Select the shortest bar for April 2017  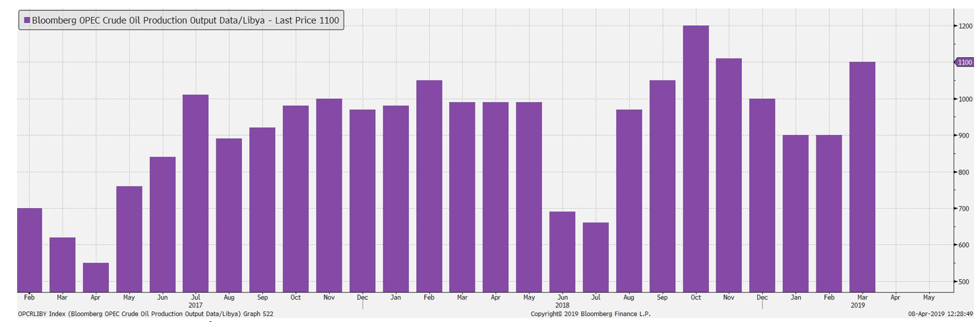tap(96, 277)
